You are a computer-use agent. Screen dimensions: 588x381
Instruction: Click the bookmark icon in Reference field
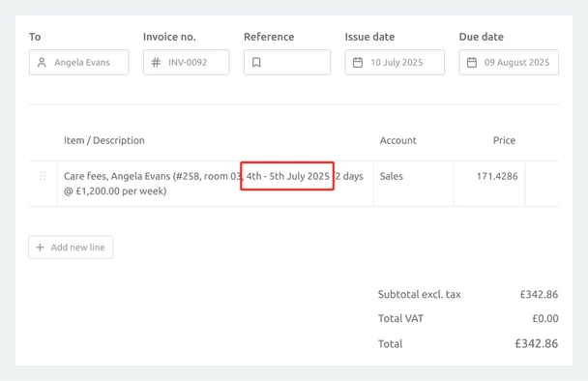point(256,62)
